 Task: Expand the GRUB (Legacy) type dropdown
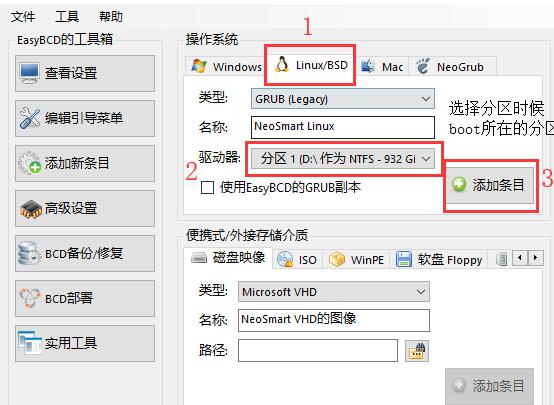[343, 99]
